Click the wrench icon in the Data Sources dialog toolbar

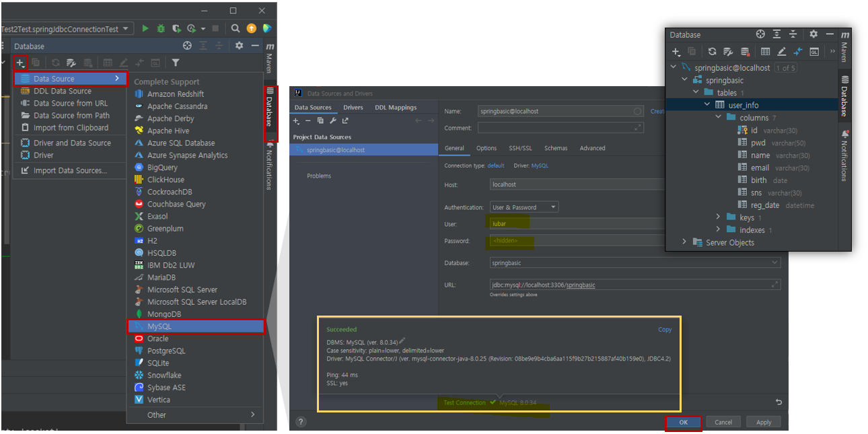[332, 121]
